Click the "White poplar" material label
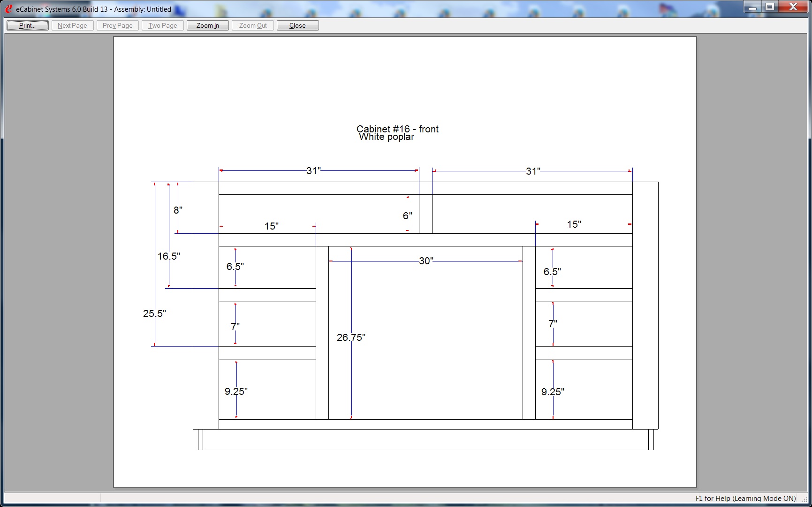The width and height of the screenshot is (812, 507). tap(387, 137)
